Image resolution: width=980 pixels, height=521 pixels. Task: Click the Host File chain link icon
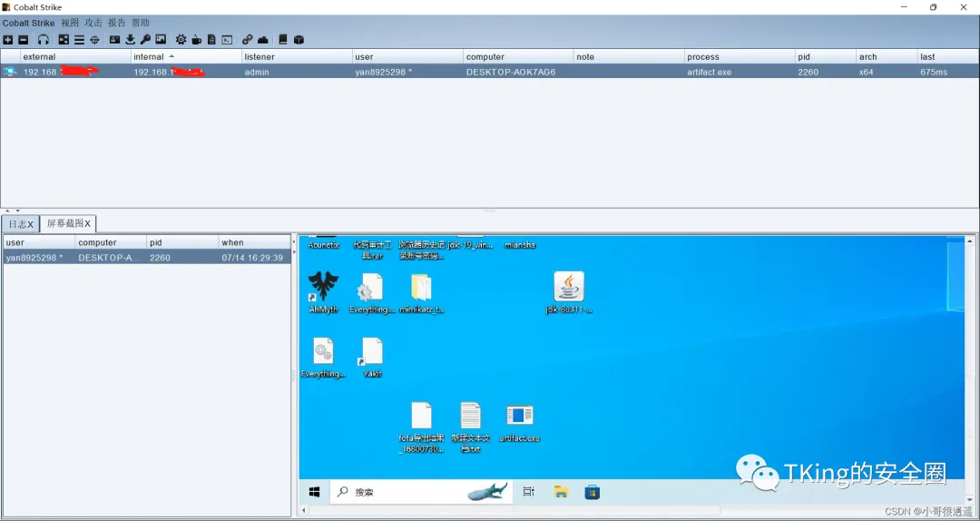(x=248, y=39)
